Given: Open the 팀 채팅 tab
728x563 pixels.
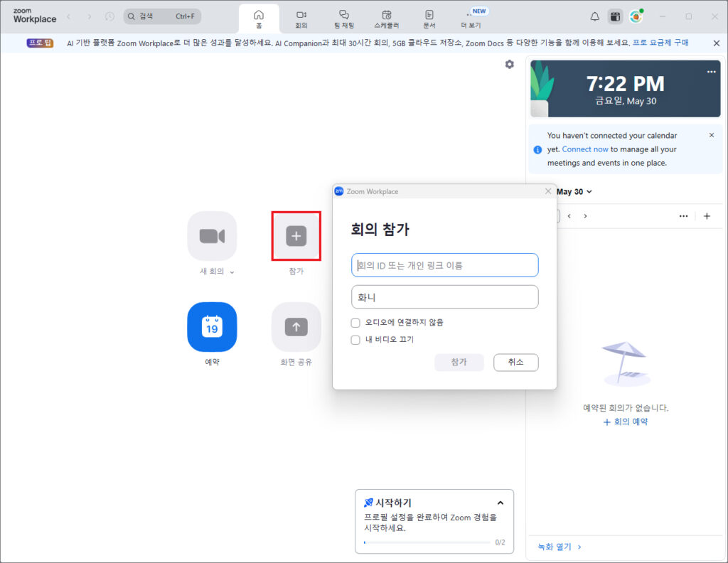Looking at the screenshot, I should pyautogui.click(x=344, y=19).
